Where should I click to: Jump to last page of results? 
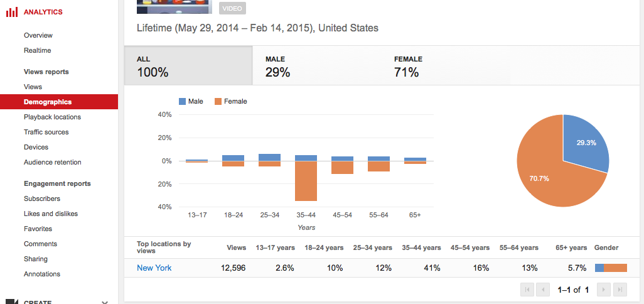click(x=620, y=290)
